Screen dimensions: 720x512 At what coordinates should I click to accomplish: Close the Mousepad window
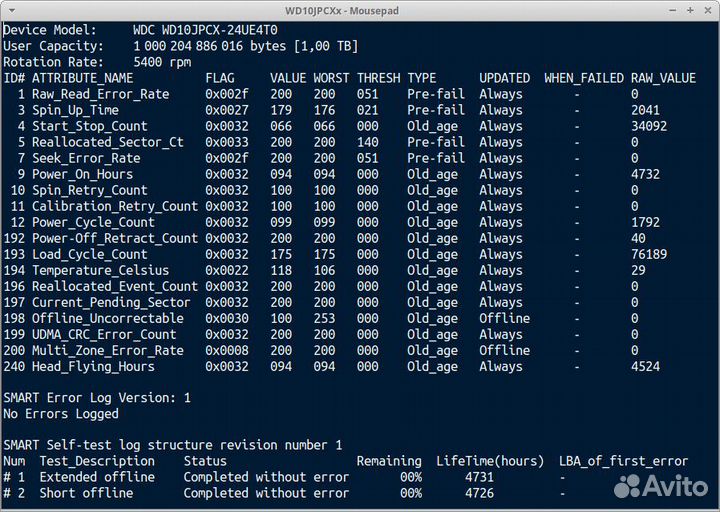pos(706,10)
